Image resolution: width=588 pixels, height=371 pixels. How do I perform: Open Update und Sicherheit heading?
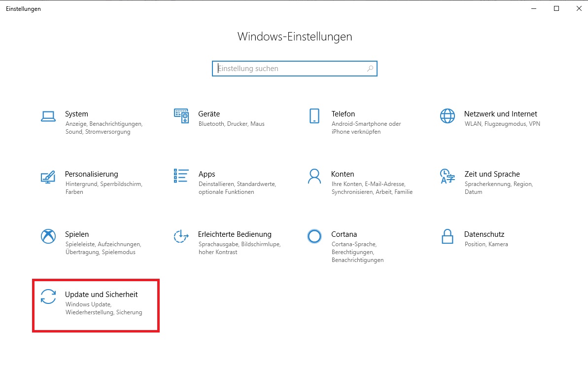click(101, 295)
